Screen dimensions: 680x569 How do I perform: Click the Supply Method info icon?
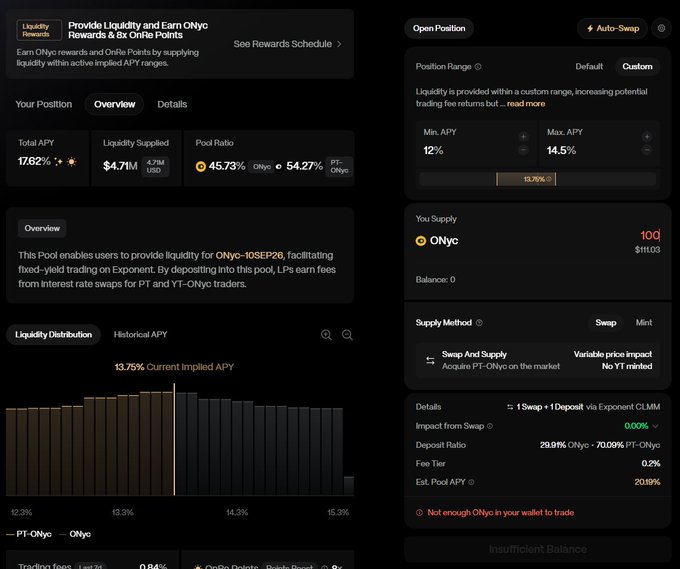coord(479,323)
